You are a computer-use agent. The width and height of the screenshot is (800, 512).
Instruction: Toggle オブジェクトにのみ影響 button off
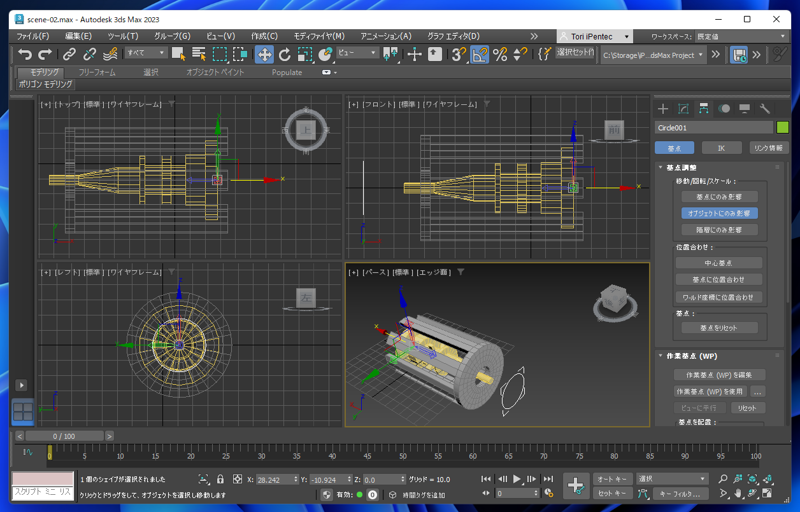click(719, 213)
